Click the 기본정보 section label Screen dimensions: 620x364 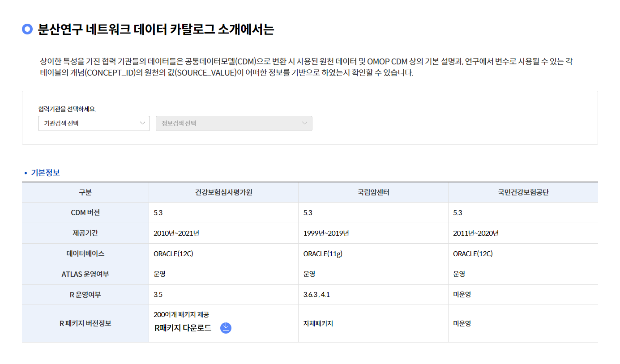click(x=45, y=173)
